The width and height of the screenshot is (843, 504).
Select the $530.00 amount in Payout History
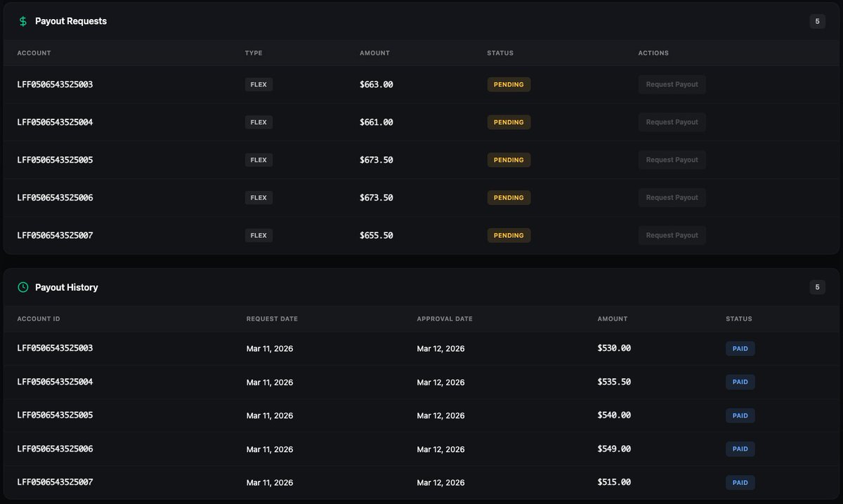click(x=614, y=348)
